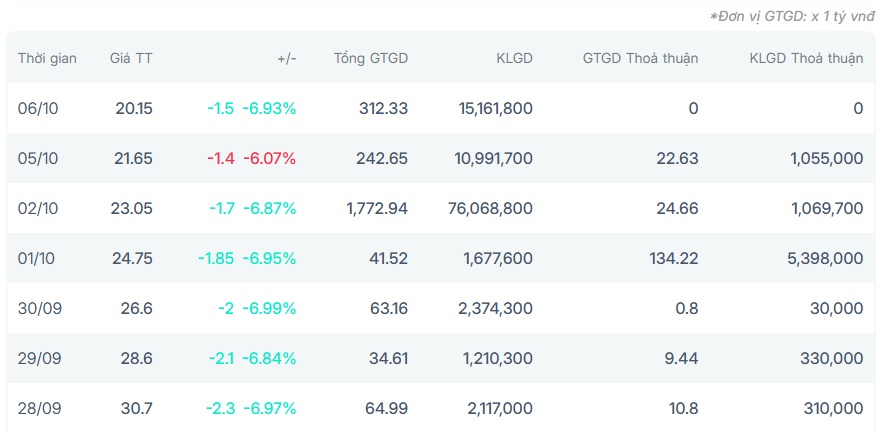
Task: Select the 06/10 date cell
Action: point(38,108)
